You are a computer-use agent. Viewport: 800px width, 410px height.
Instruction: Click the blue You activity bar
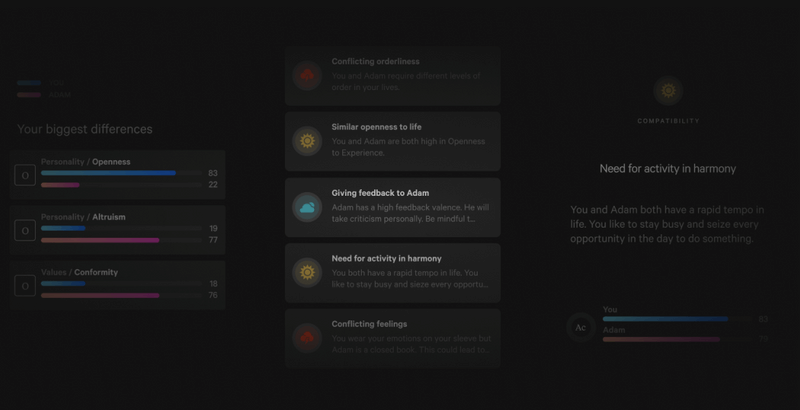point(665,319)
